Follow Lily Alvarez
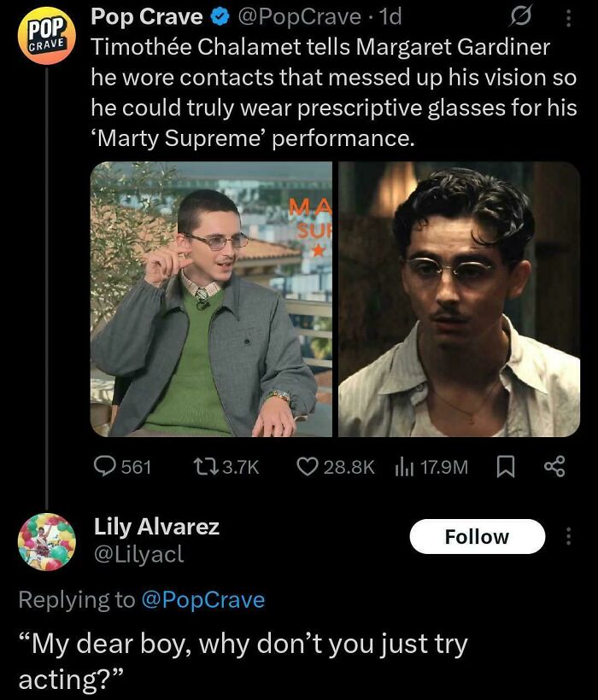This screenshot has width=598, height=700. pos(478,536)
